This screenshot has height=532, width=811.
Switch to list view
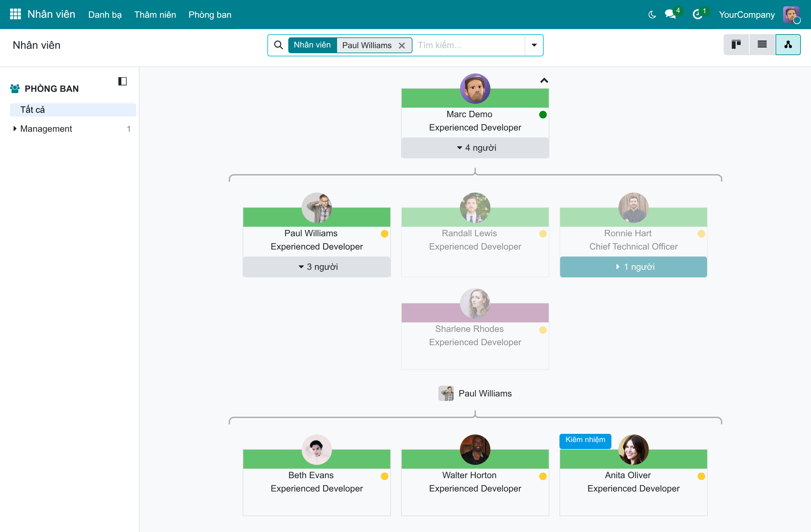coord(762,45)
